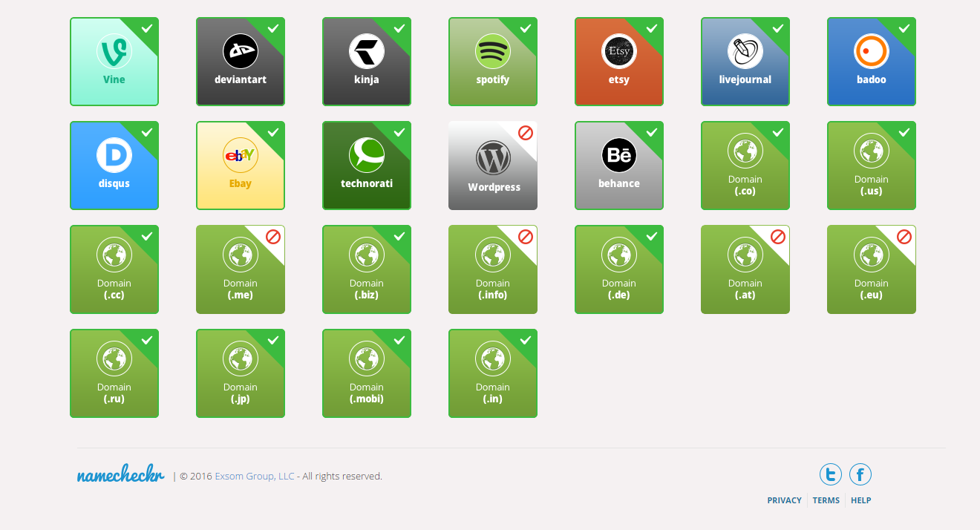Click the Spotify logo icon

(493, 51)
